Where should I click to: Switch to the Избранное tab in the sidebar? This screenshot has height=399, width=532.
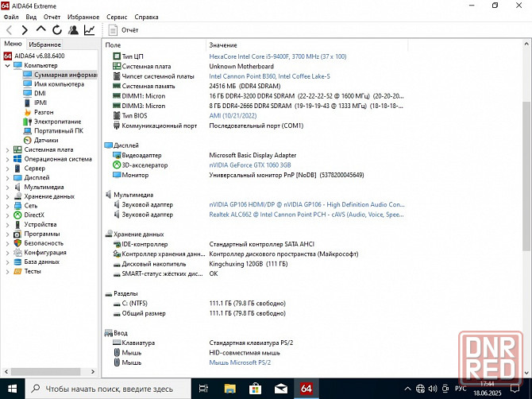point(44,45)
